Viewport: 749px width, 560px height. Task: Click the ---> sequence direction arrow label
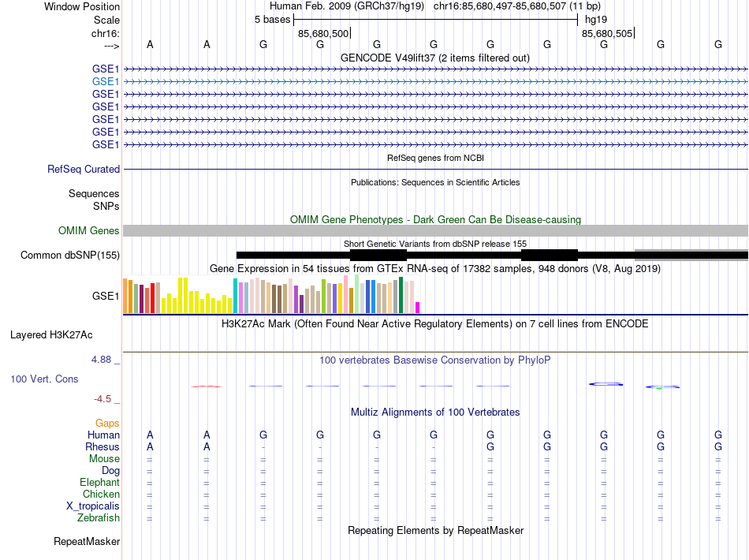tap(112, 46)
